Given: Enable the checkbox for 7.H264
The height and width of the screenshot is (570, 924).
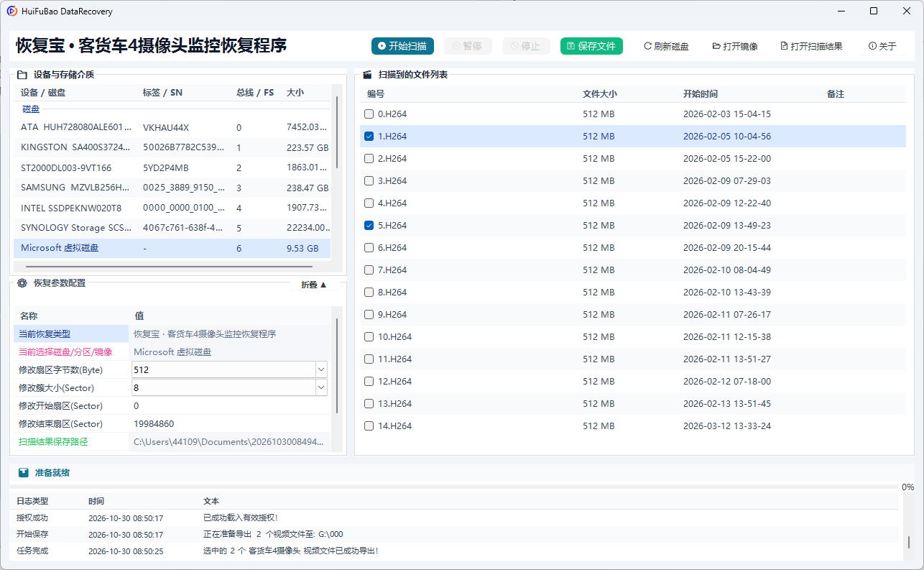Looking at the screenshot, I should coord(369,270).
